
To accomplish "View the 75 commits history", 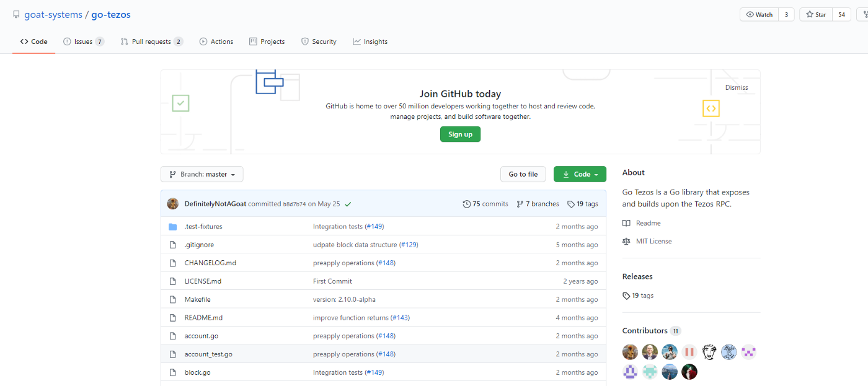I will (485, 204).
